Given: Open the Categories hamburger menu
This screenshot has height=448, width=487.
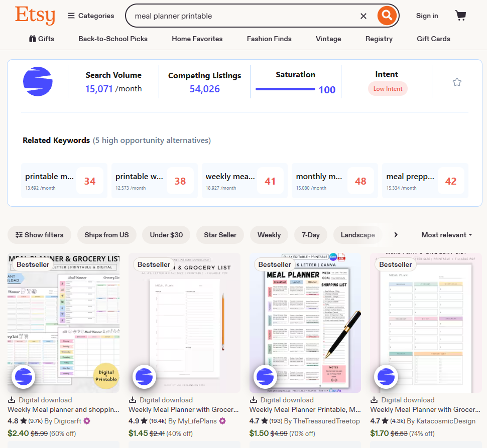Looking at the screenshot, I should 91,16.
